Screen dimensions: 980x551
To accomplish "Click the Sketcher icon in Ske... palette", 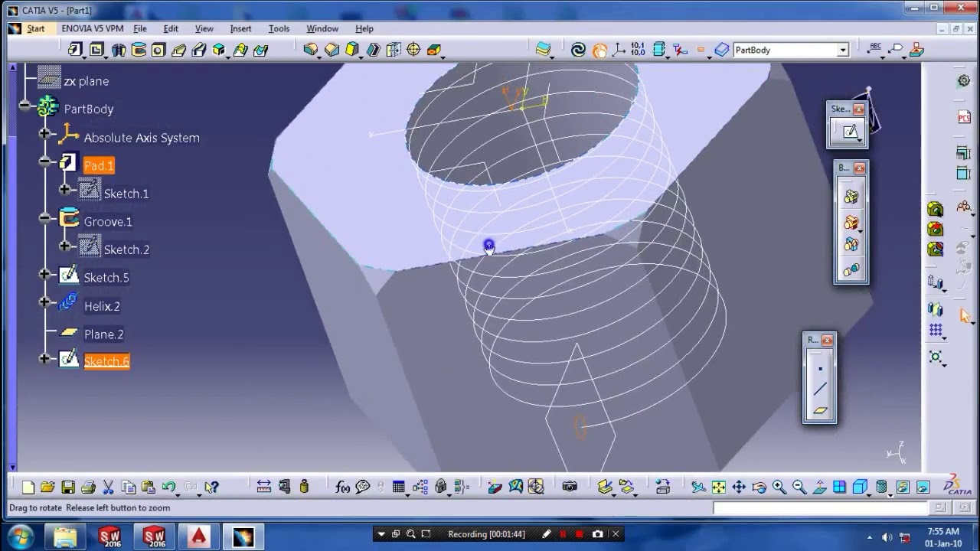I will pyautogui.click(x=850, y=132).
